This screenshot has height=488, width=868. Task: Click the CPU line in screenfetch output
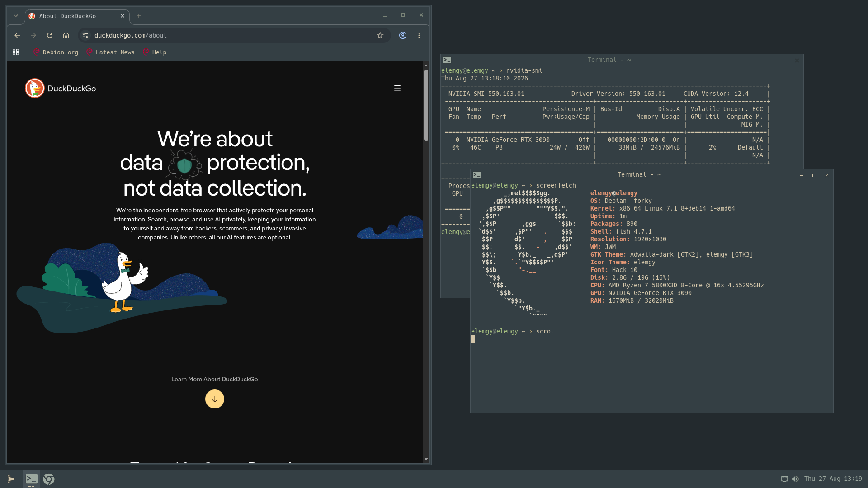pyautogui.click(x=677, y=286)
